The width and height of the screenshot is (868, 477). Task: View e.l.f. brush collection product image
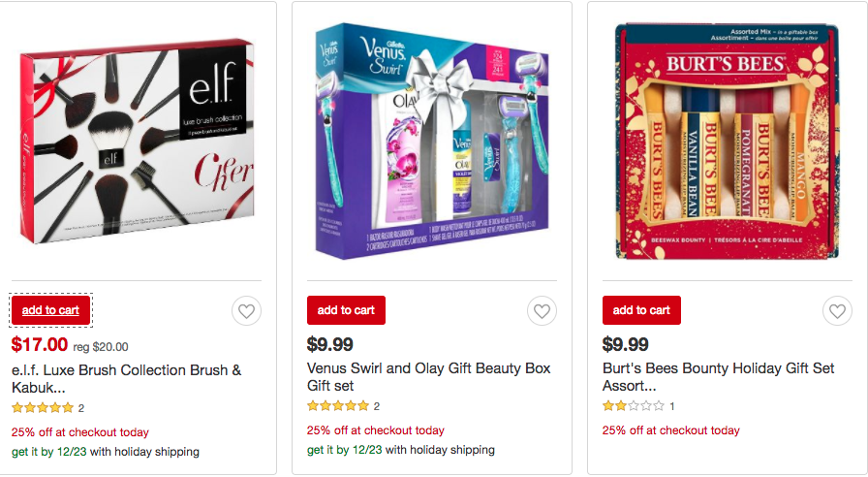[137, 142]
